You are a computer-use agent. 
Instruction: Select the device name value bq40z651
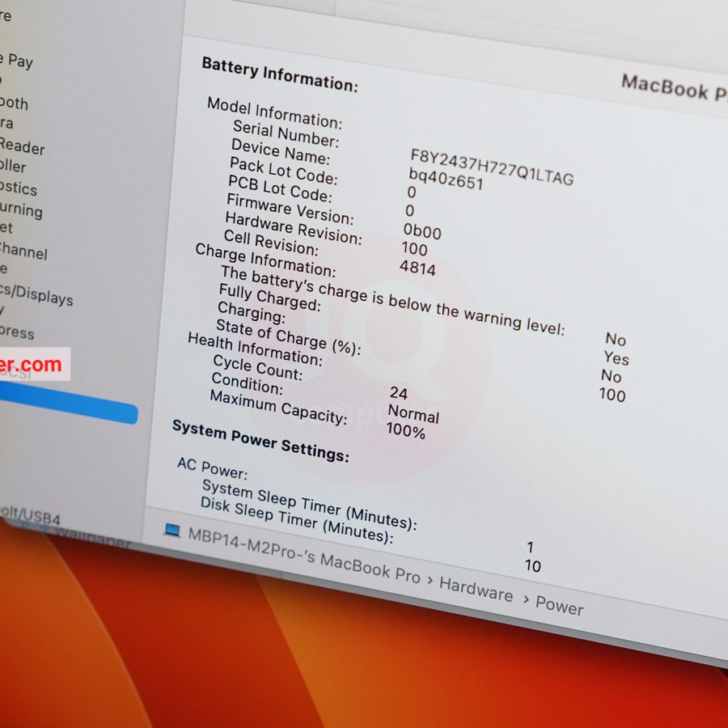point(447,179)
